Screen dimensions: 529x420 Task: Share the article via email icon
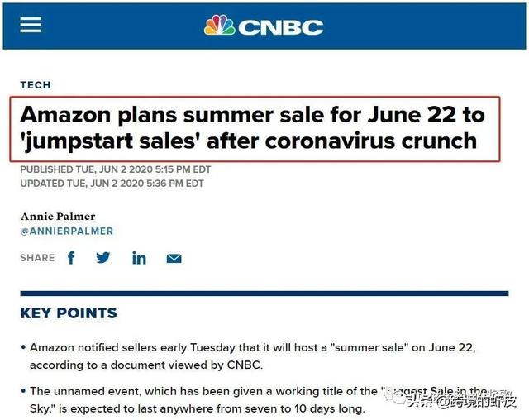[174, 259]
